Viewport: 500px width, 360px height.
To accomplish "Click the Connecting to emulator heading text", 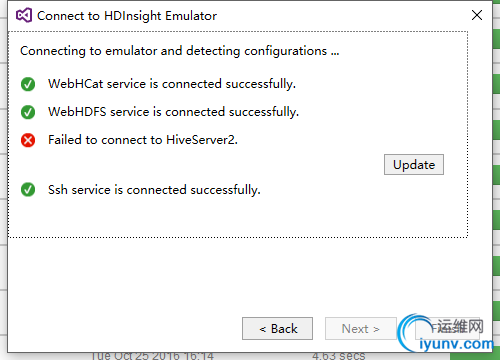I will pyautogui.click(x=180, y=51).
